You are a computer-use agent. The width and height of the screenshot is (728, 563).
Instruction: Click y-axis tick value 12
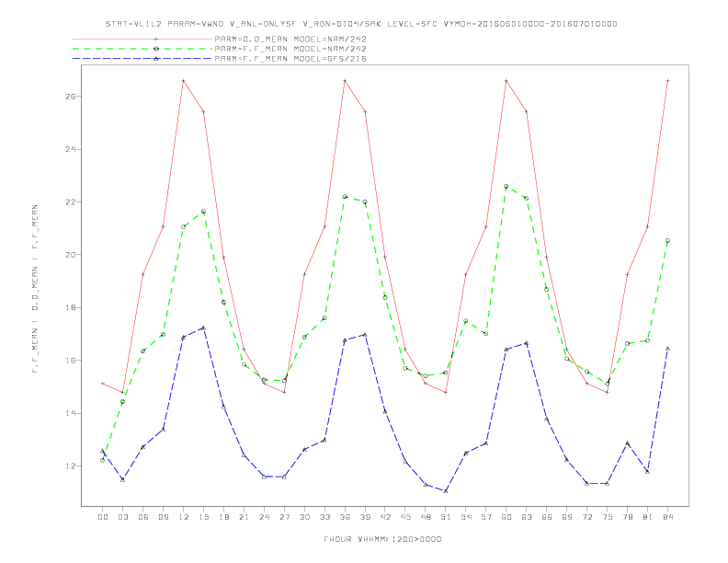[x=72, y=465]
